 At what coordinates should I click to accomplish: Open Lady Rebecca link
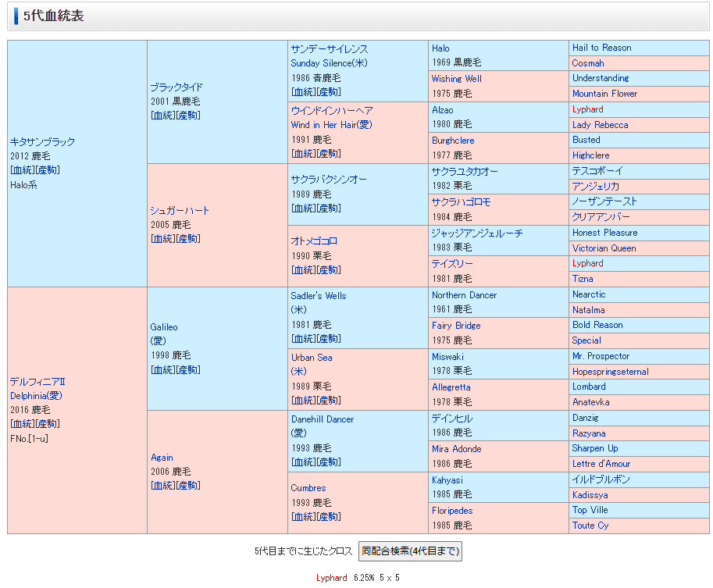click(601, 125)
